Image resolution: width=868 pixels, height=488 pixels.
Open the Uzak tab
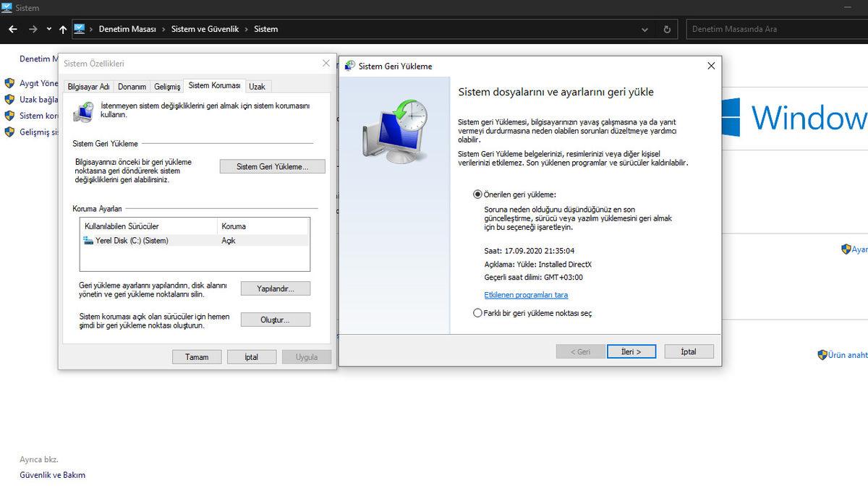coord(258,85)
